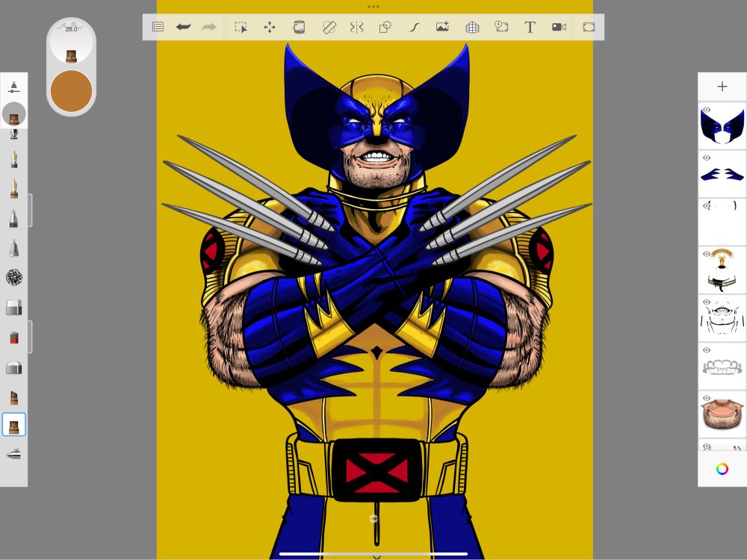Hide the blue eye-mask shapes layer
The height and width of the screenshot is (560, 747).
click(707, 158)
